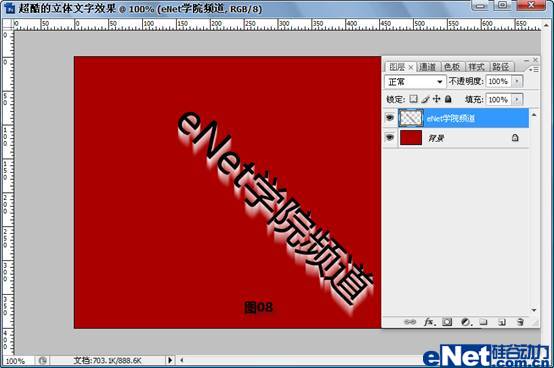Add a layer mask via mask icon
The image size is (554, 368).
coord(447,322)
